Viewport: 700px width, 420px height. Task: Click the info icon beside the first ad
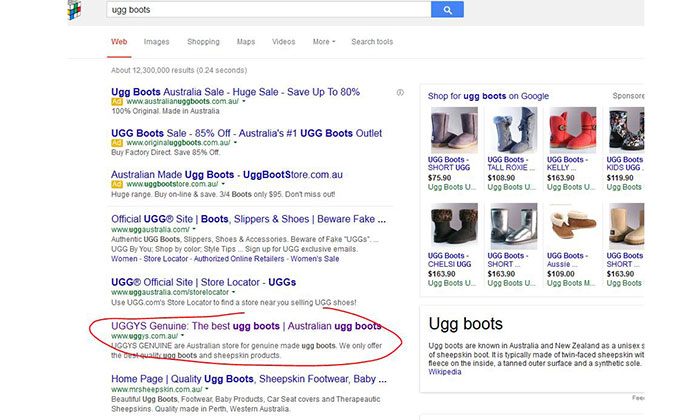pos(400,92)
